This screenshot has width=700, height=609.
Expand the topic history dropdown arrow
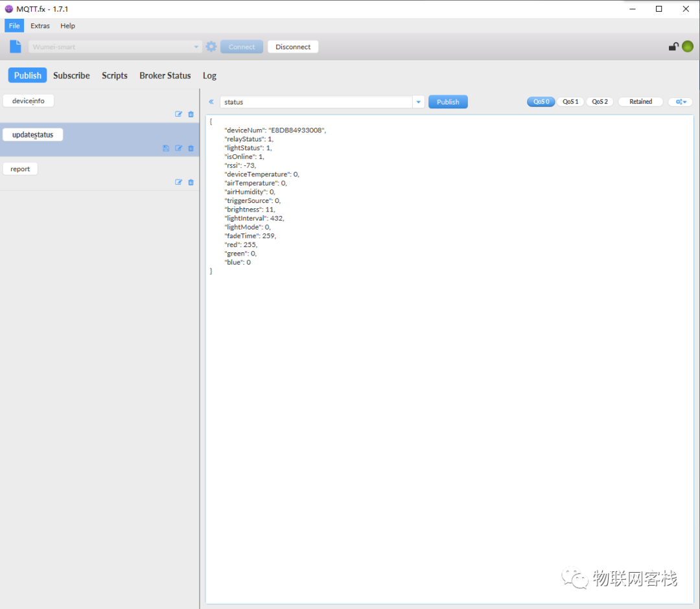click(x=418, y=102)
